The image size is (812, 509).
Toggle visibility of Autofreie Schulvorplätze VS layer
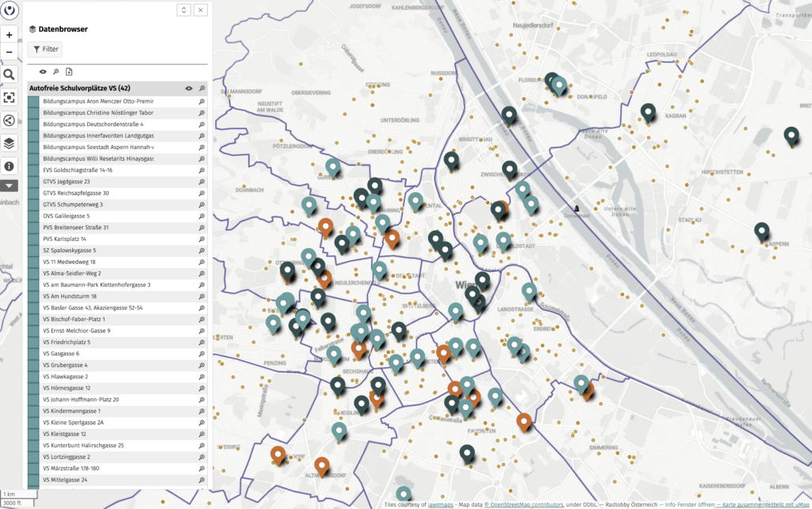click(x=189, y=89)
